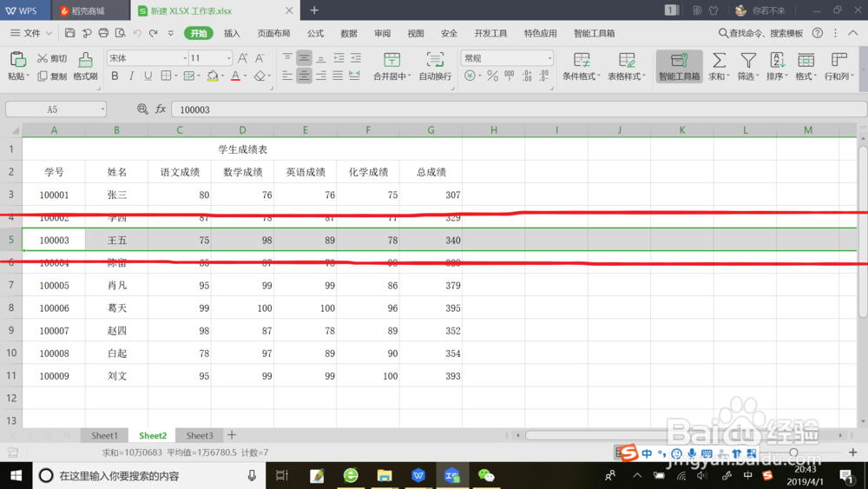Click the Print Preview icon
868x489 pixels.
point(120,33)
